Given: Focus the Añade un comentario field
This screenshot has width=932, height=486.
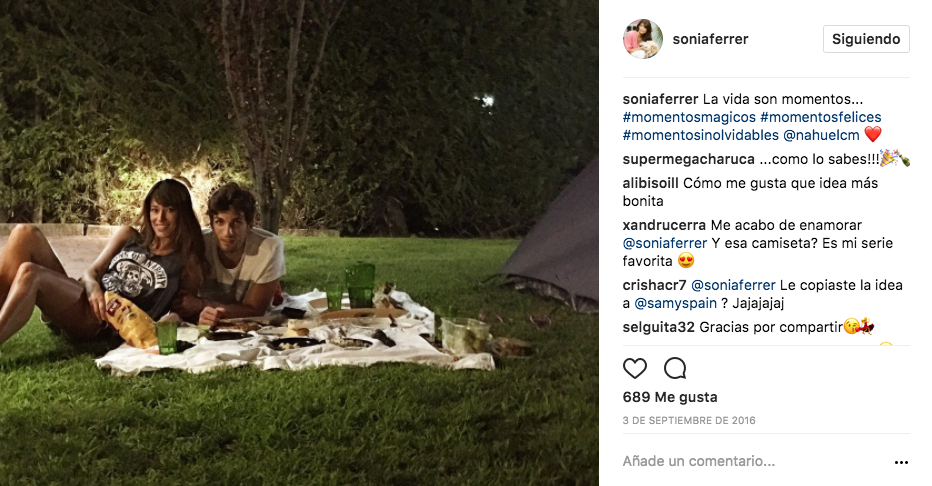Looking at the screenshot, I should click(755, 461).
